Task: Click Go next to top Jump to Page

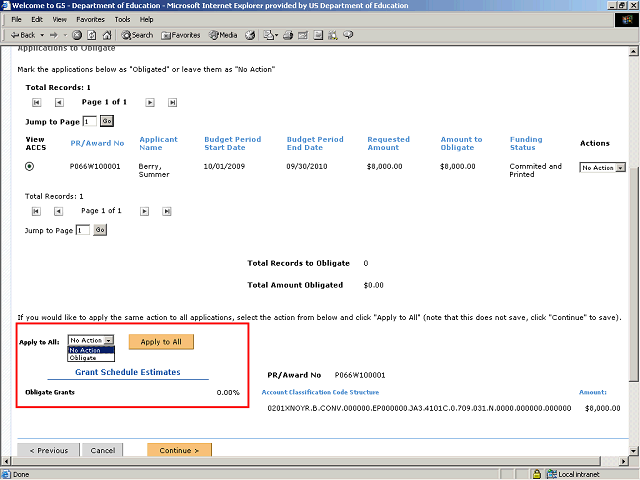Action: pyautogui.click(x=107, y=121)
